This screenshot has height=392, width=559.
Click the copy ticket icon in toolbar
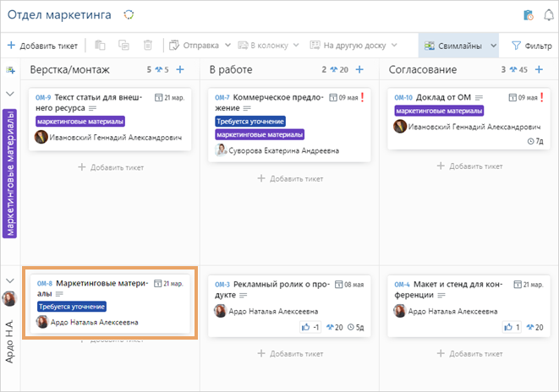[x=124, y=45]
